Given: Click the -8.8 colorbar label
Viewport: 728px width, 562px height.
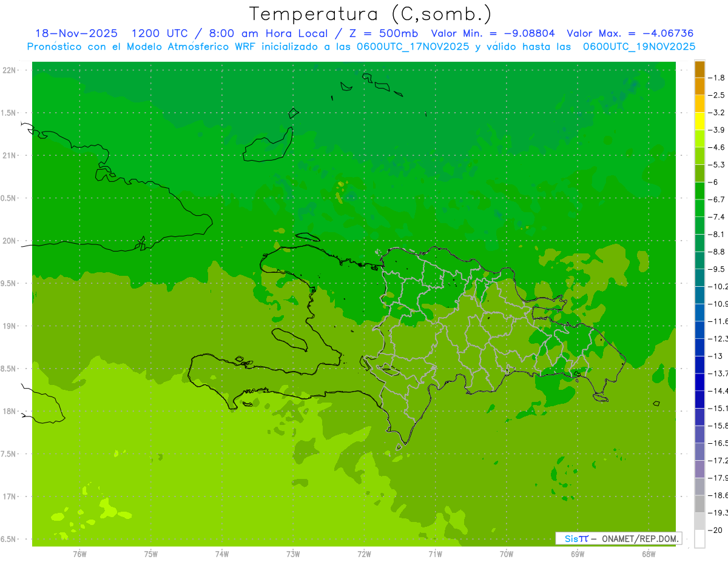Looking at the screenshot, I should click(x=718, y=252).
